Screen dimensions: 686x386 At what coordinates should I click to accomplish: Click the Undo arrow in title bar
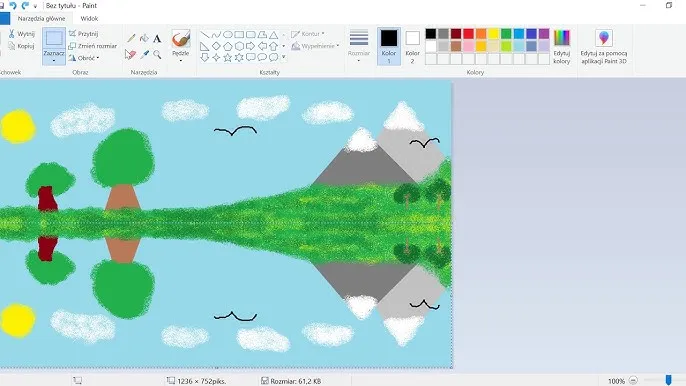pos(13,5)
